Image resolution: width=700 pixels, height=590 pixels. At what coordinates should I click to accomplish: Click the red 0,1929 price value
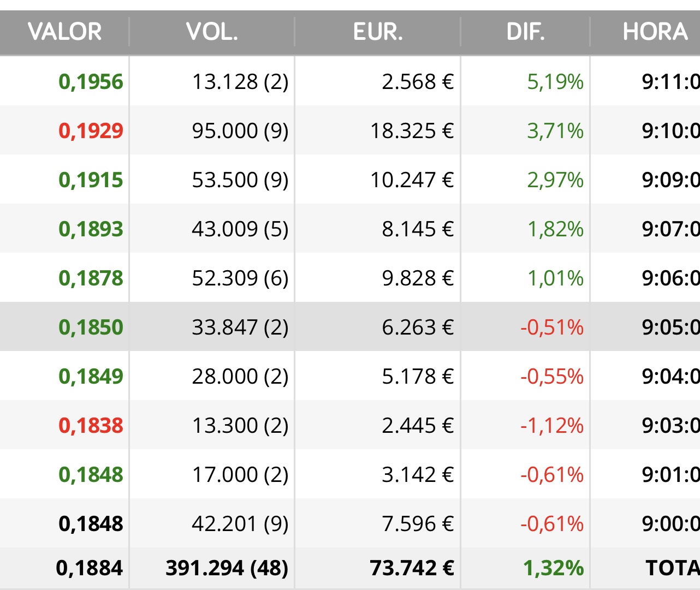pos(91,131)
